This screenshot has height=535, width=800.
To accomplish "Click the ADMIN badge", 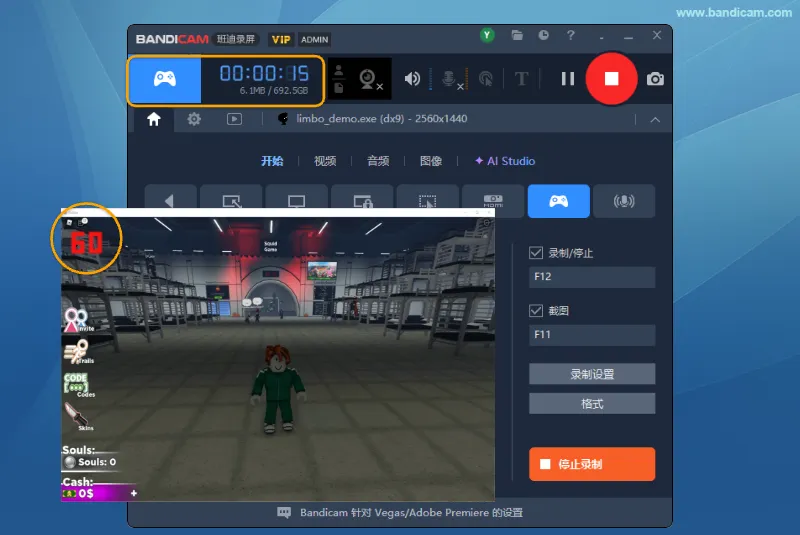I will [314, 40].
